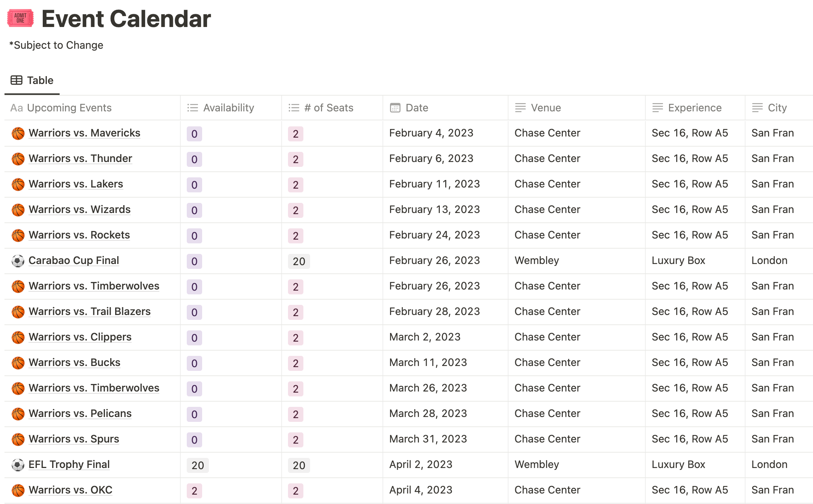Click the text icon in City header
This screenshot has height=504, width=813.
757,108
